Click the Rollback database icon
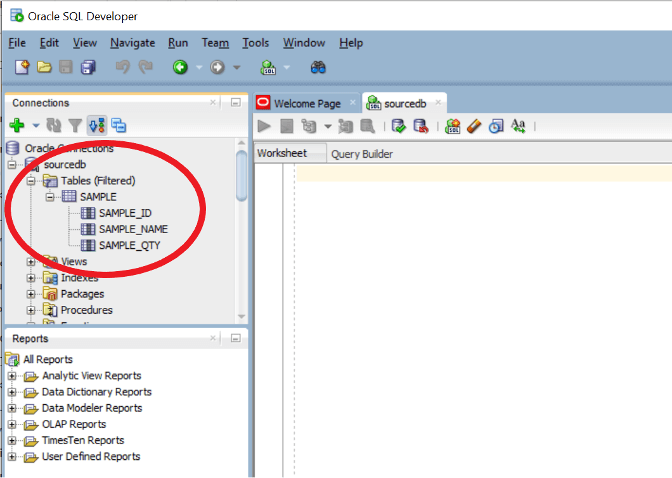The width and height of the screenshot is (672, 478). (x=421, y=126)
